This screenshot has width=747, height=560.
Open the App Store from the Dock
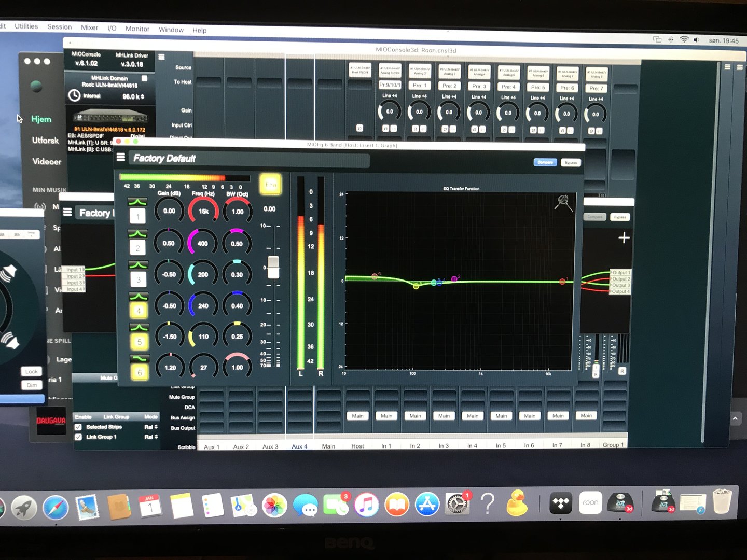tap(427, 503)
